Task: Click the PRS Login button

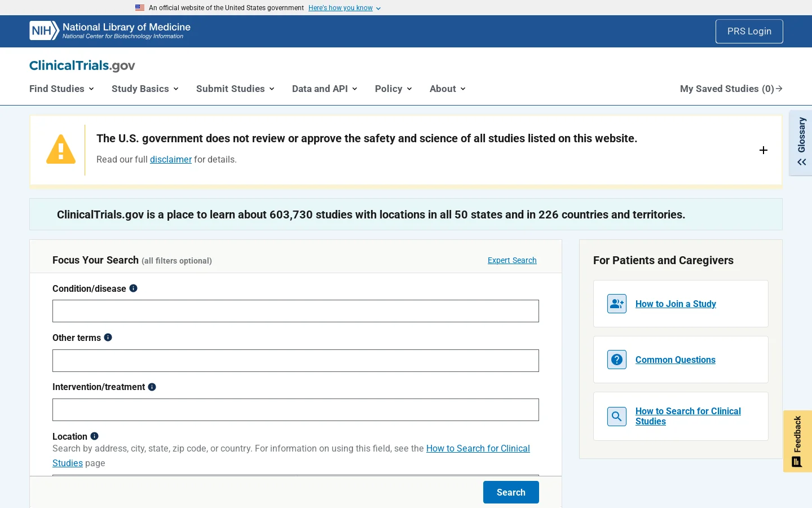Action: tap(749, 31)
